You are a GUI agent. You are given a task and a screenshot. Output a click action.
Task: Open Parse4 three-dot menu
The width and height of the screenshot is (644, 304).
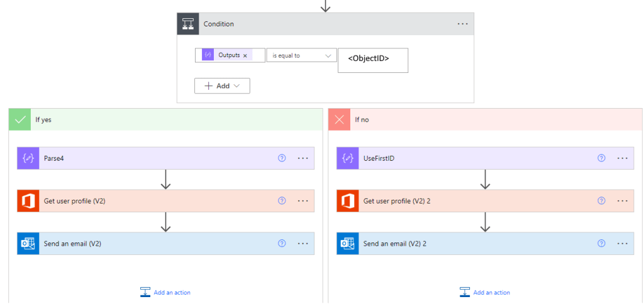(303, 158)
